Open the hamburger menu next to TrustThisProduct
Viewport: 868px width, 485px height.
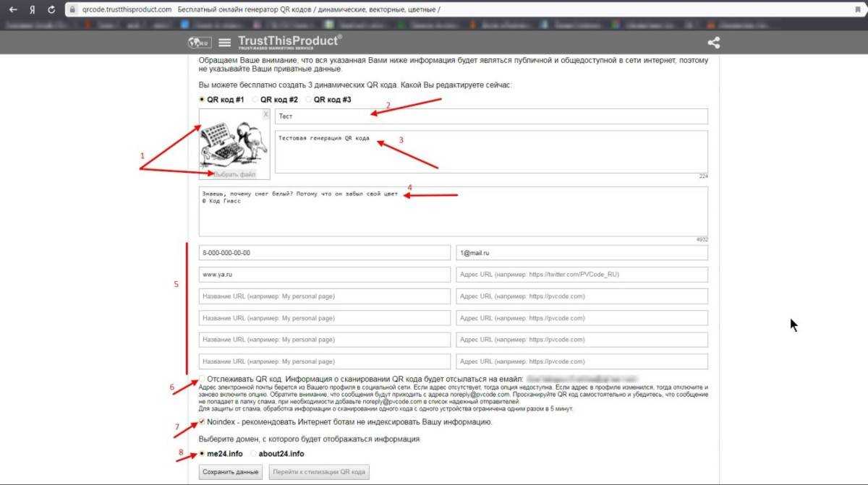[225, 43]
